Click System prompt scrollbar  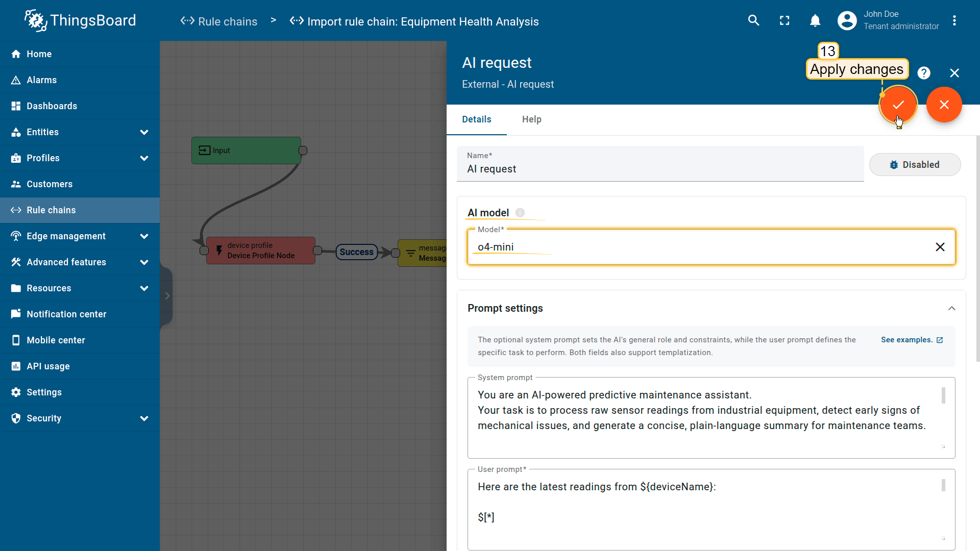pyautogui.click(x=943, y=395)
